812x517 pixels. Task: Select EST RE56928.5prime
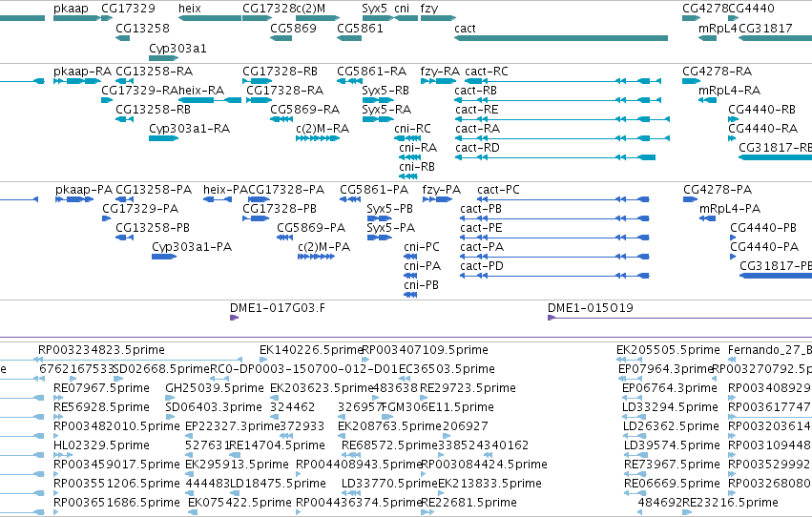coord(60,417)
